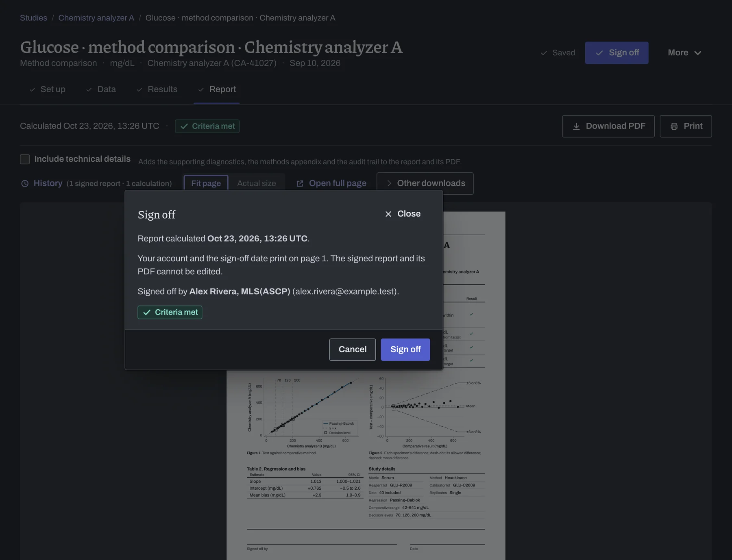The height and width of the screenshot is (560, 732).
Task: Click the 'Study details' heading in the report
Action: tap(382, 469)
